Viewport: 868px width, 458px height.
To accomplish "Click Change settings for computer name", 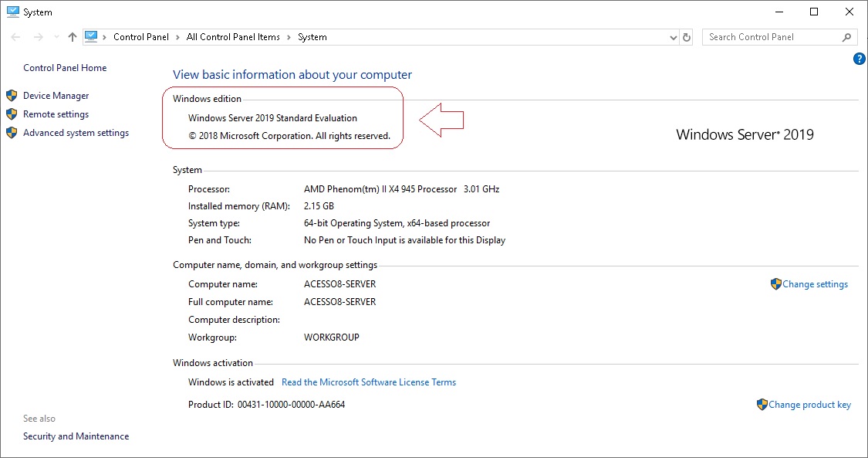I will [815, 283].
